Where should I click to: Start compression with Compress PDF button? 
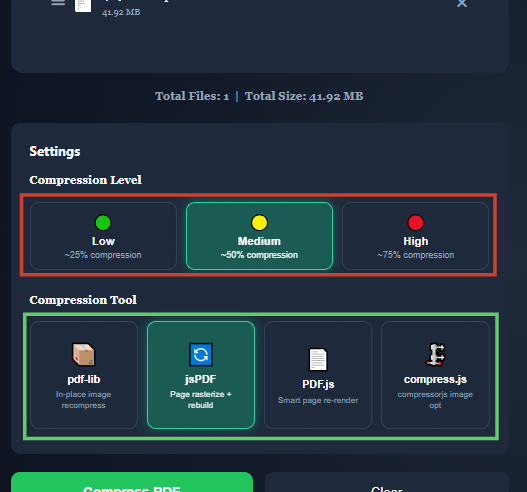[x=132, y=482]
